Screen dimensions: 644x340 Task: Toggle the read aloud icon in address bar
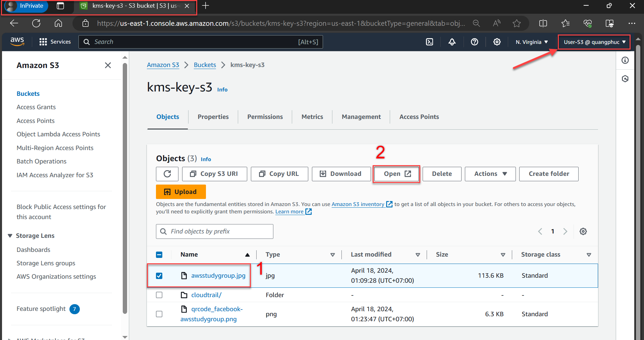point(496,23)
